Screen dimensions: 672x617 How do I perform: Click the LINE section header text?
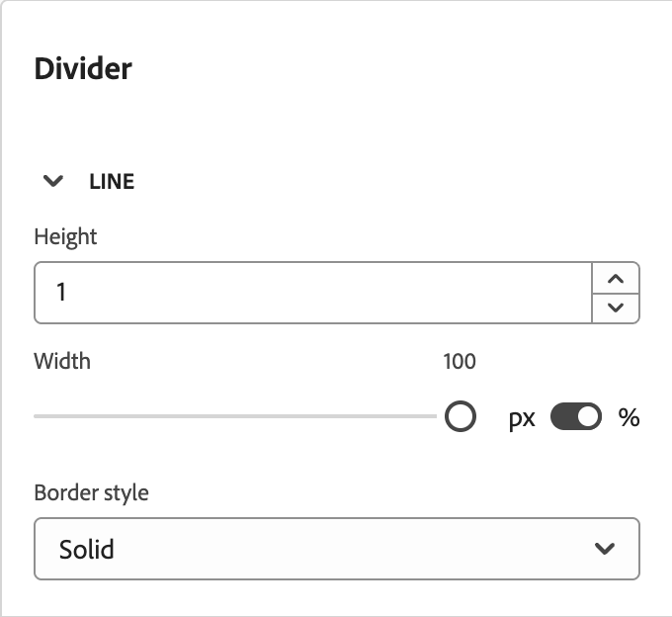(x=112, y=182)
